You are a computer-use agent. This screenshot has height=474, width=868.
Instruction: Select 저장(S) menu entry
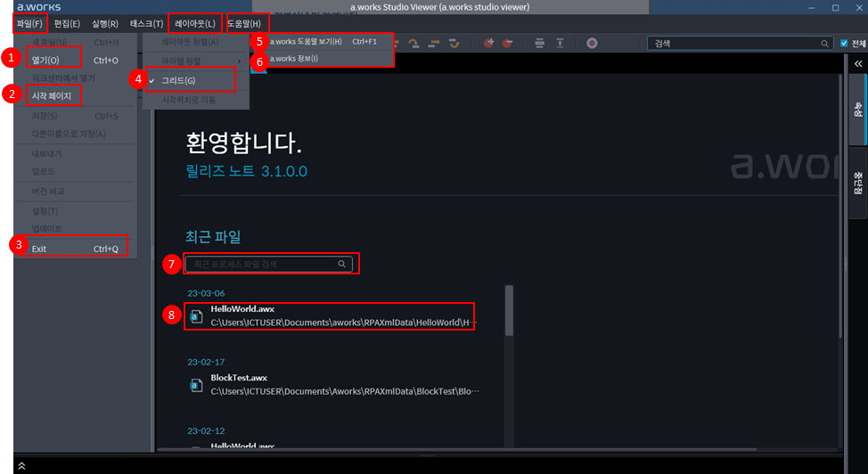click(75, 116)
